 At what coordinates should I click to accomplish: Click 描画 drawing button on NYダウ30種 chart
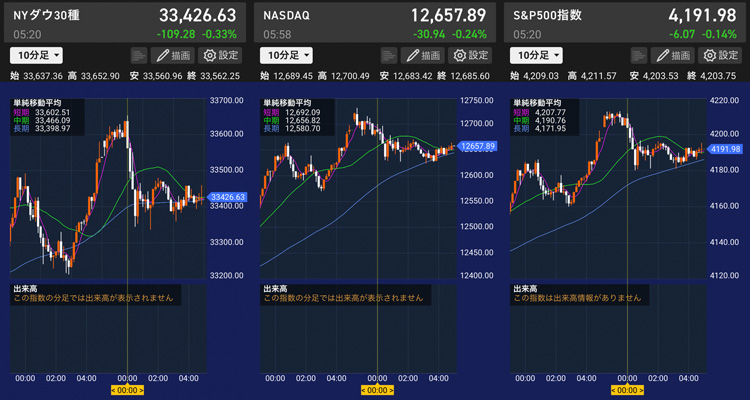tap(173, 56)
